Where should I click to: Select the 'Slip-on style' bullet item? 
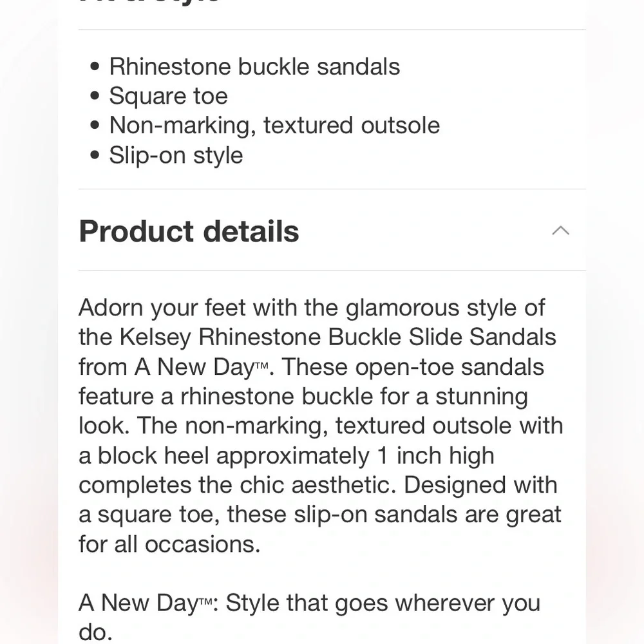(x=176, y=155)
